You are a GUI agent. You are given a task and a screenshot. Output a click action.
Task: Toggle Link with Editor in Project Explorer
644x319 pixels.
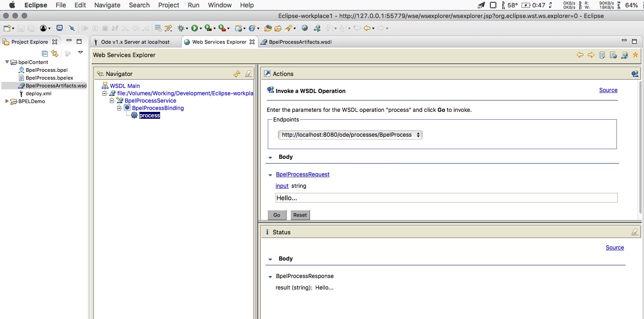click(x=55, y=53)
